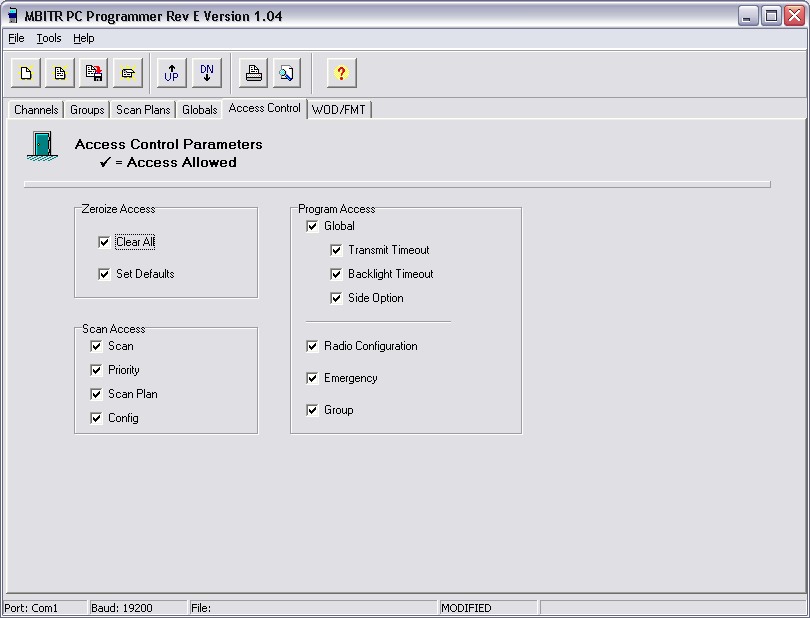Click the yellow question mark Help icon
The width and height of the screenshot is (810, 618).
341,73
